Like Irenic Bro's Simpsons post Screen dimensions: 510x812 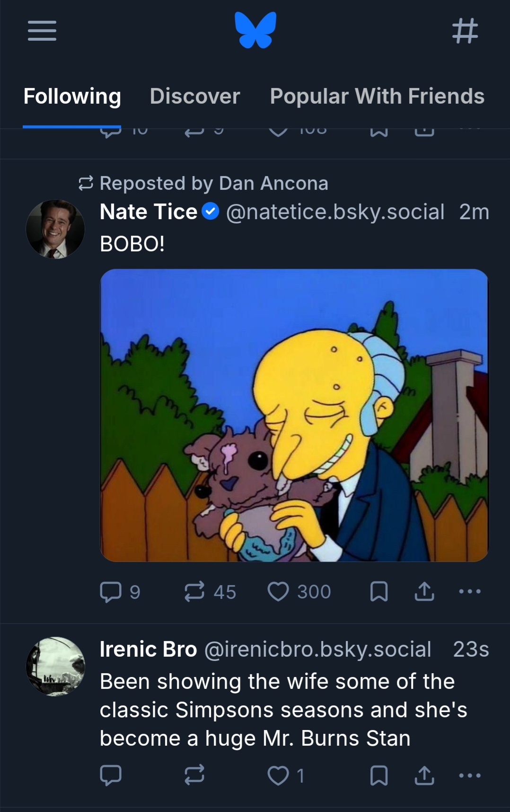coord(278,776)
